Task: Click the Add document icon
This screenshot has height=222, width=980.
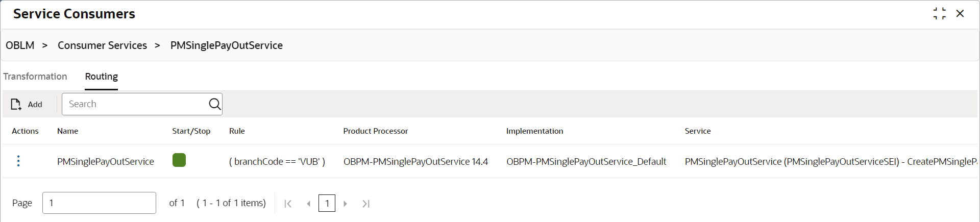Action: tap(16, 104)
